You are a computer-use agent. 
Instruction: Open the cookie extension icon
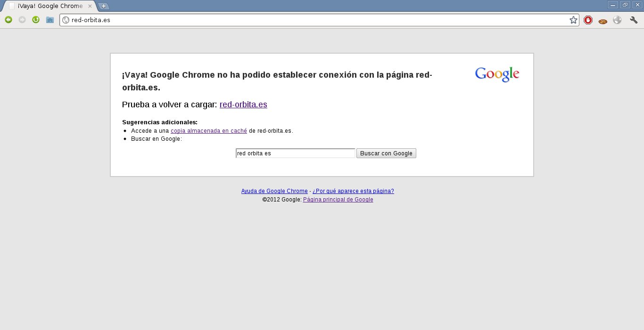click(603, 21)
